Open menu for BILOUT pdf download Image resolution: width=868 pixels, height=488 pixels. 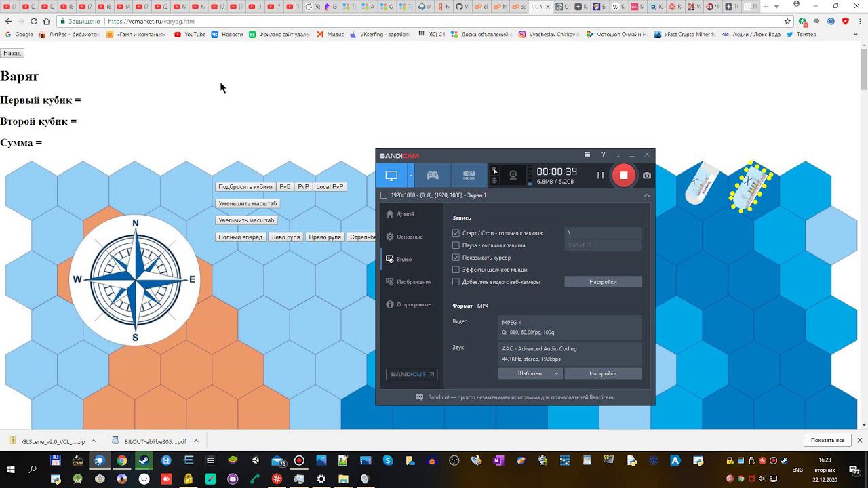195,441
